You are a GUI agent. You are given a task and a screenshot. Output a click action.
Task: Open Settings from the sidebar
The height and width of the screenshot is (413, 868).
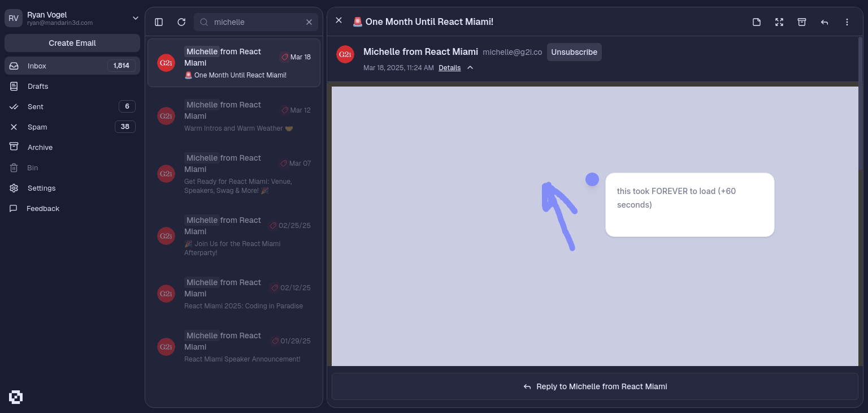tap(41, 188)
